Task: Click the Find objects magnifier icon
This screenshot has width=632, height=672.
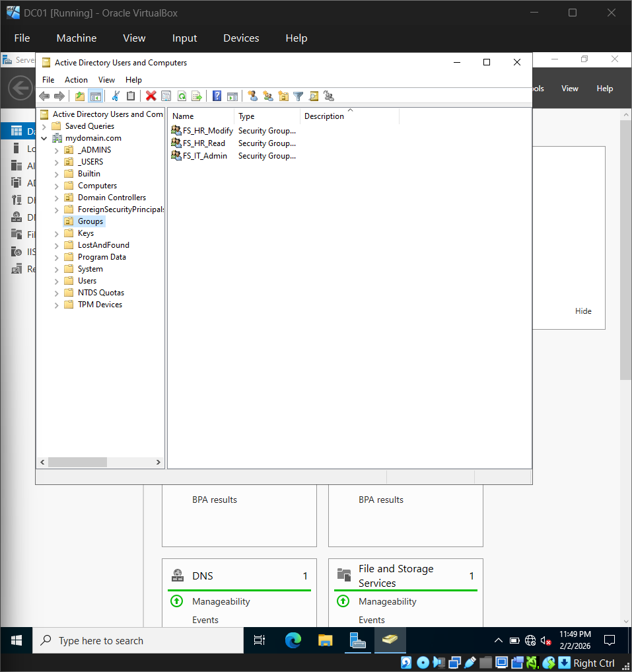Action: 314,96
